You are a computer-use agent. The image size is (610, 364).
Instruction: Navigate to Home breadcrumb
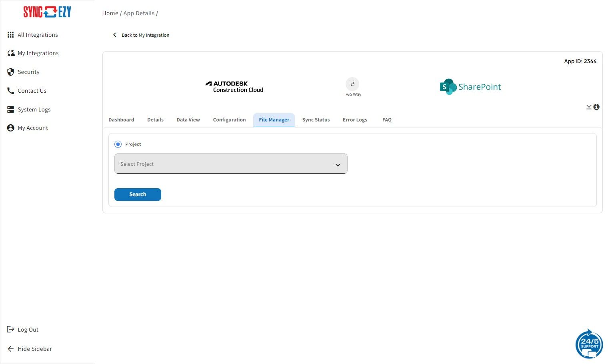pos(110,13)
